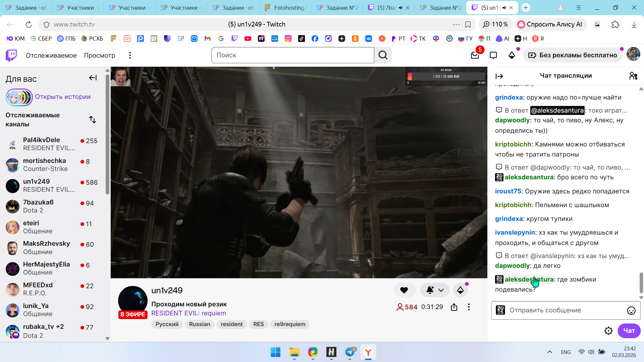
Task: Click the search magnifier button
Action: tap(383, 55)
